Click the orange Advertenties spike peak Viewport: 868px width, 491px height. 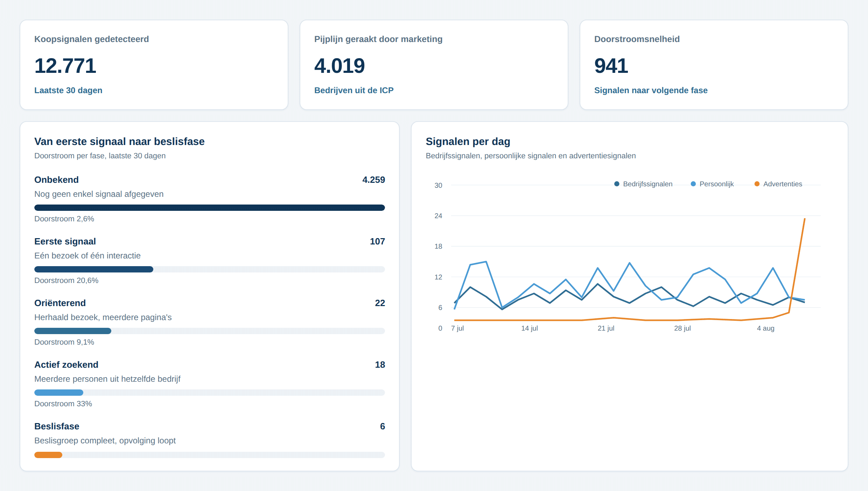point(804,219)
